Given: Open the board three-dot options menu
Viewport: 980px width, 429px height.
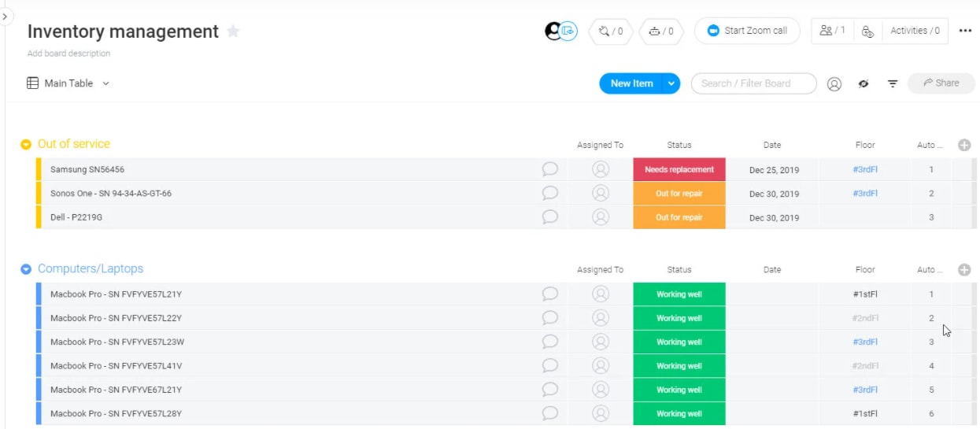Looking at the screenshot, I should coord(965,31).
